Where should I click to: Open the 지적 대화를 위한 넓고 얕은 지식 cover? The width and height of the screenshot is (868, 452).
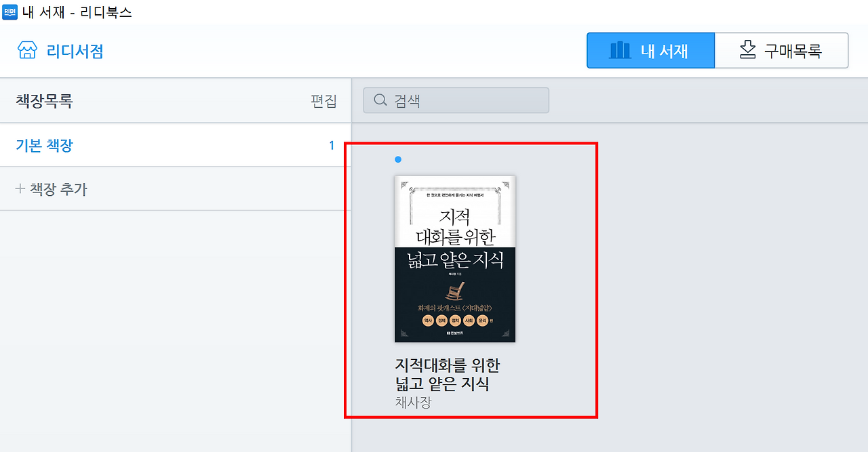coord(455,259)
